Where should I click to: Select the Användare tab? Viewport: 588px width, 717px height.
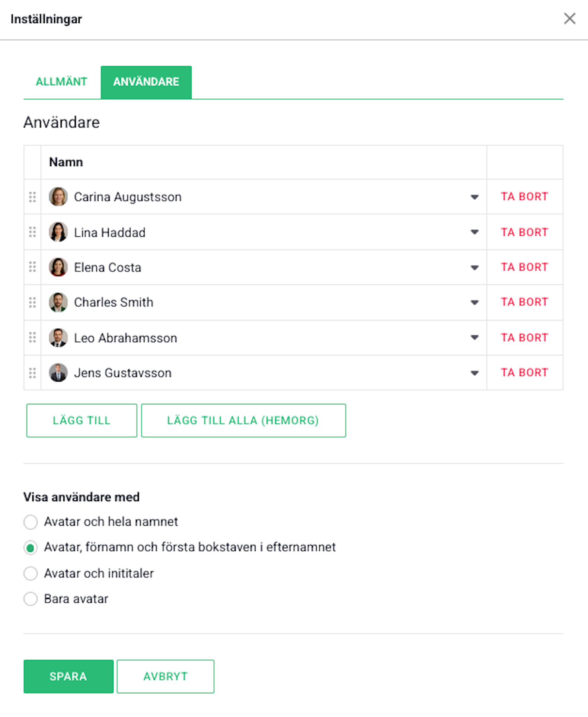146,82
